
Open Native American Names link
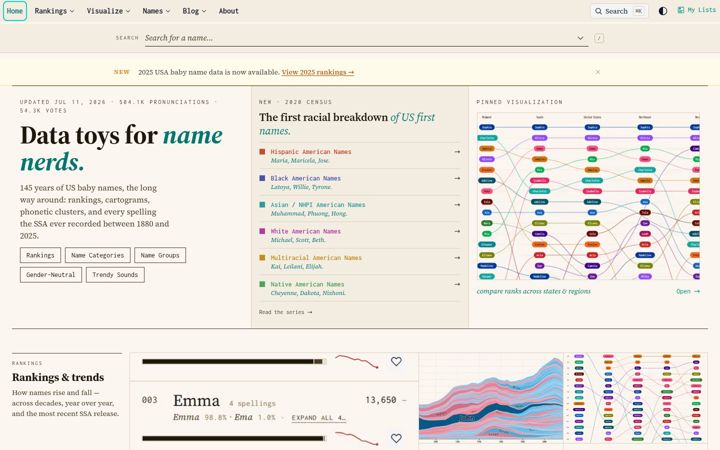[x=307, y=285]
